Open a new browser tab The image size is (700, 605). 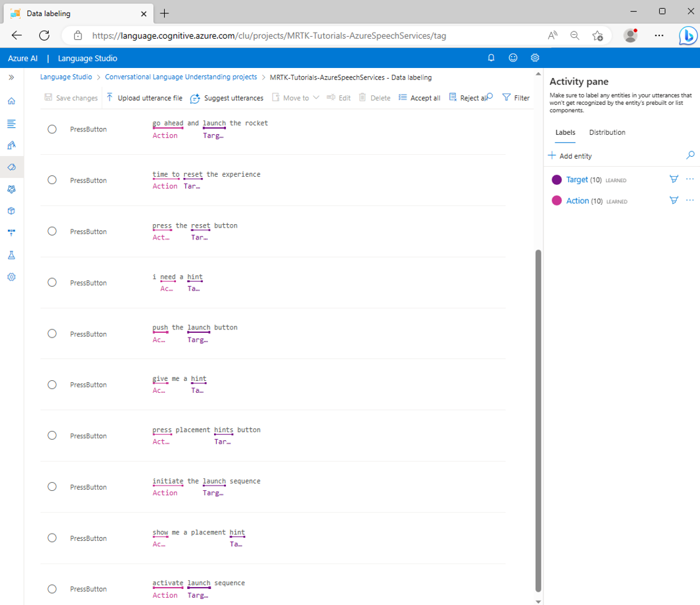pyautogui.click(x=164, y=13)
